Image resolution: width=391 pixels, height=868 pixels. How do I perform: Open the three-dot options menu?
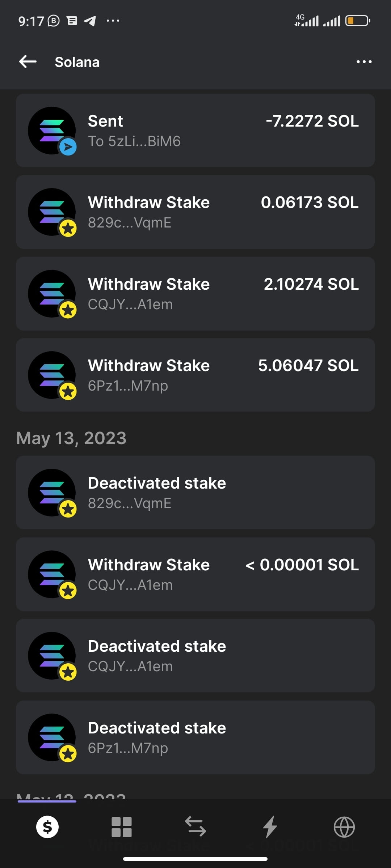click(x=364, y=62)
